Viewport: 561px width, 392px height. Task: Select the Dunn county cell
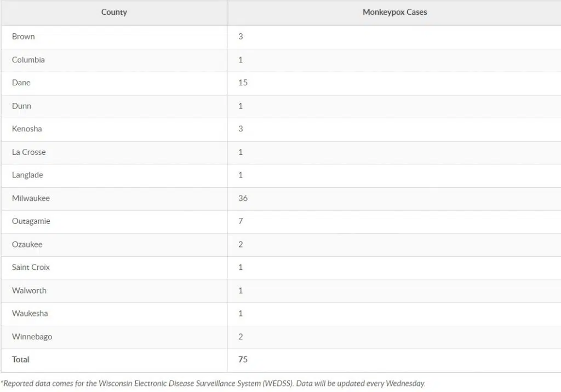(22, 106)
